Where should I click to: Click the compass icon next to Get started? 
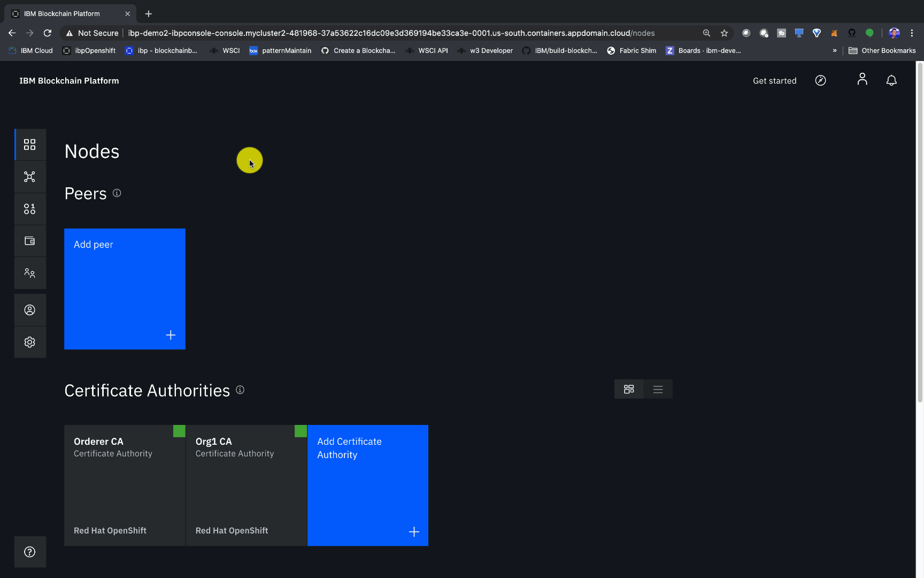820,80
